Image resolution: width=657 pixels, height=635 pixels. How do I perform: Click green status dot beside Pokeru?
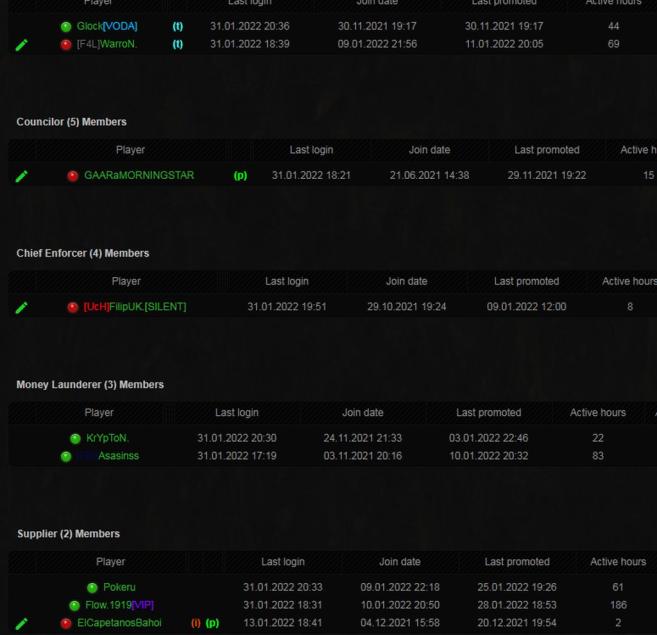pos(92,588)
